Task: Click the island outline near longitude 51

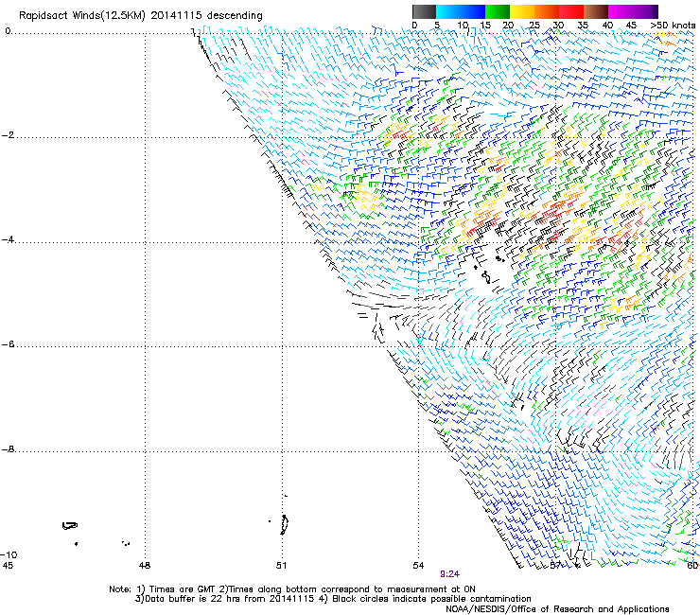Action: coord(284,525)
